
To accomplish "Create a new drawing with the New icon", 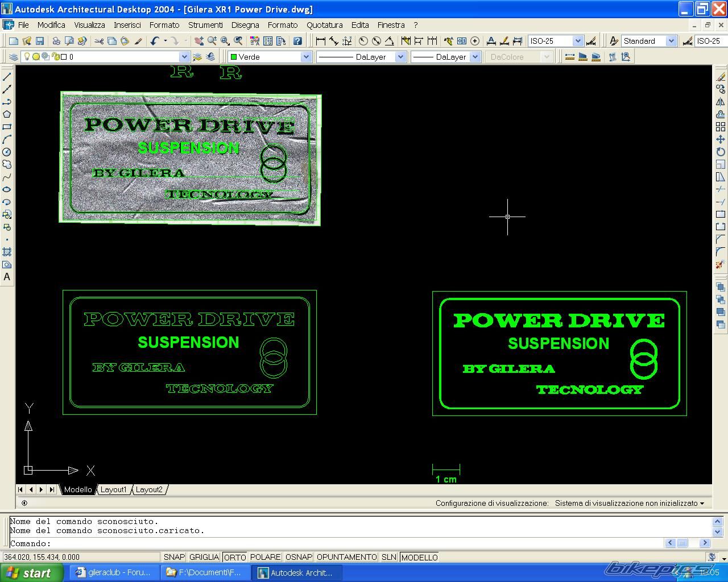I will click(x=14, y=41).
